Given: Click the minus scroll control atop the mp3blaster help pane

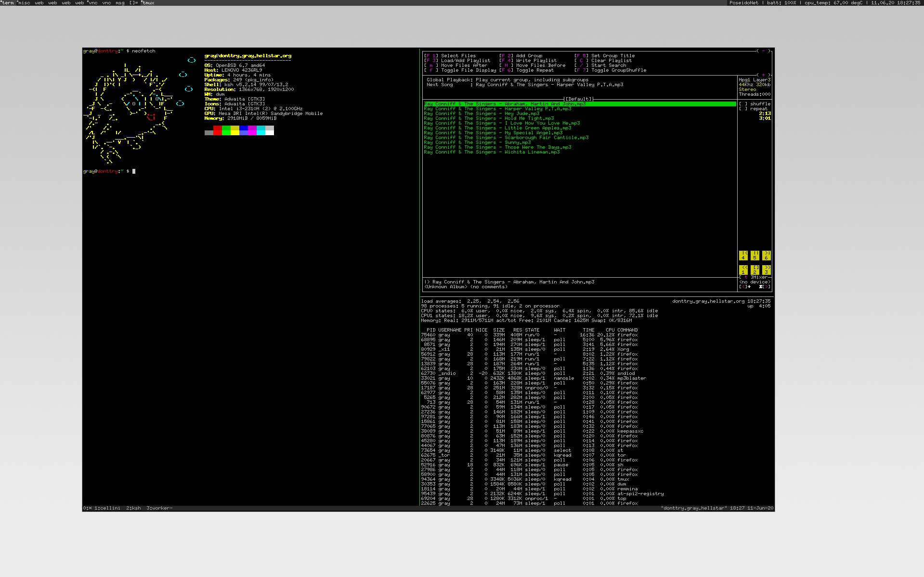Looking at the screenshot, I should 763,51.
